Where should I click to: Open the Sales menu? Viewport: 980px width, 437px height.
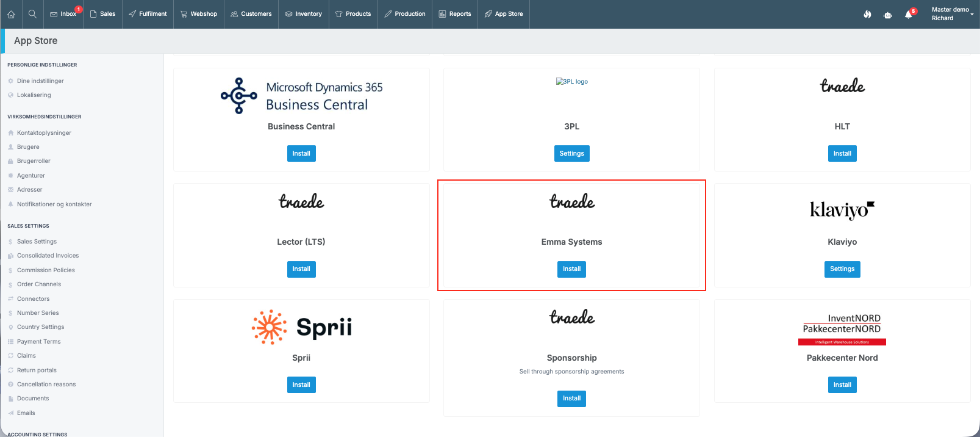point(102,14)
